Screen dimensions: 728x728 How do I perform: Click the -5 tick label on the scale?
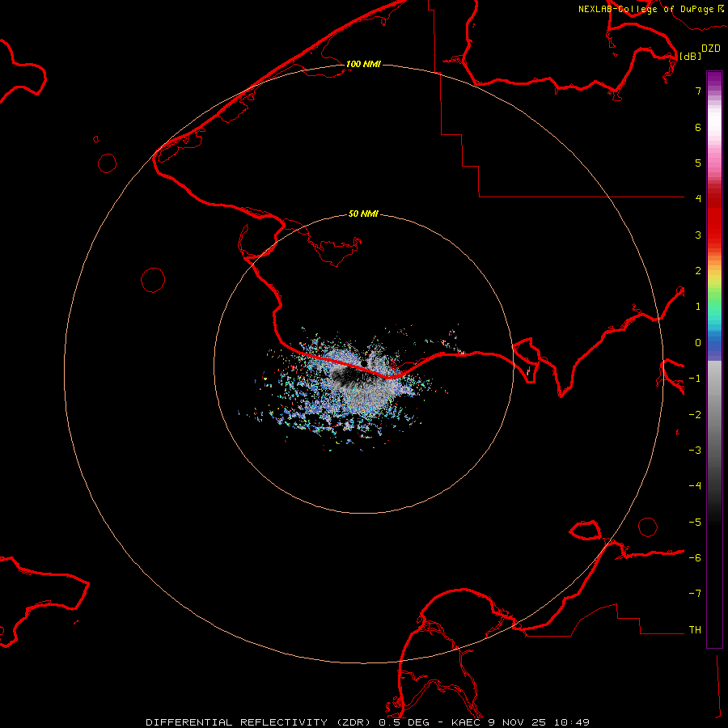point(695,523)
